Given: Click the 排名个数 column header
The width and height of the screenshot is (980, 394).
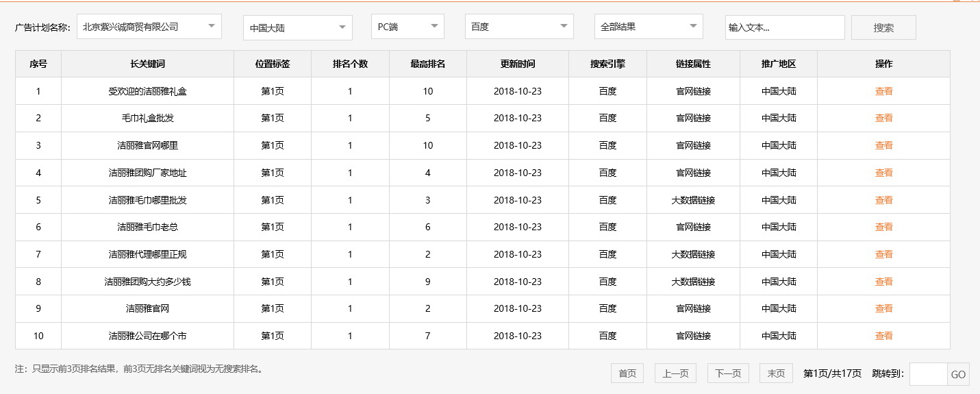Looking at the screenshot, I should [x=351, y=64].
